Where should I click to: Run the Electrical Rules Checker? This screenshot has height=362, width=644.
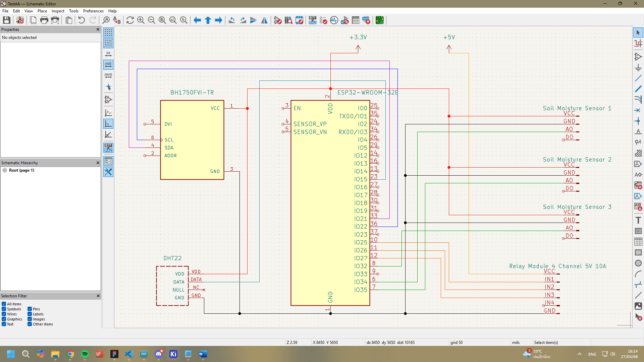click(x=323, y=20)
